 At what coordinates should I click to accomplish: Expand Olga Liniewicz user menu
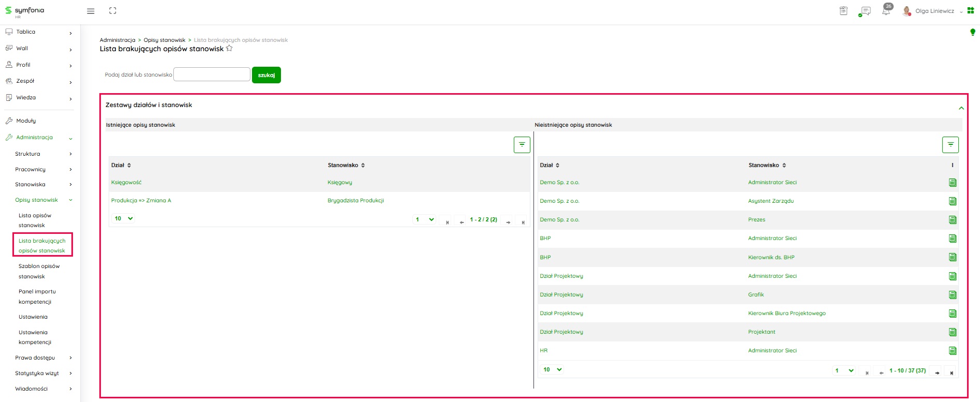934,11
